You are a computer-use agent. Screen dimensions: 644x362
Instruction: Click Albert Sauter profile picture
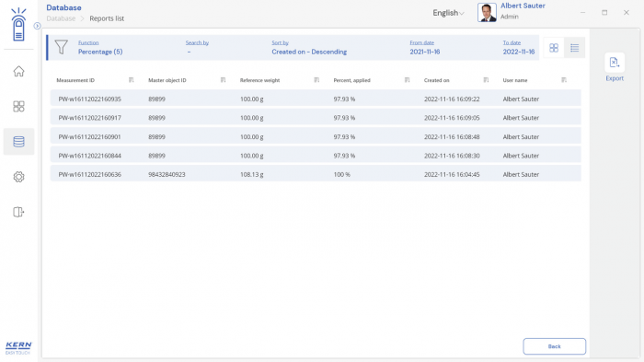(487, 12)
